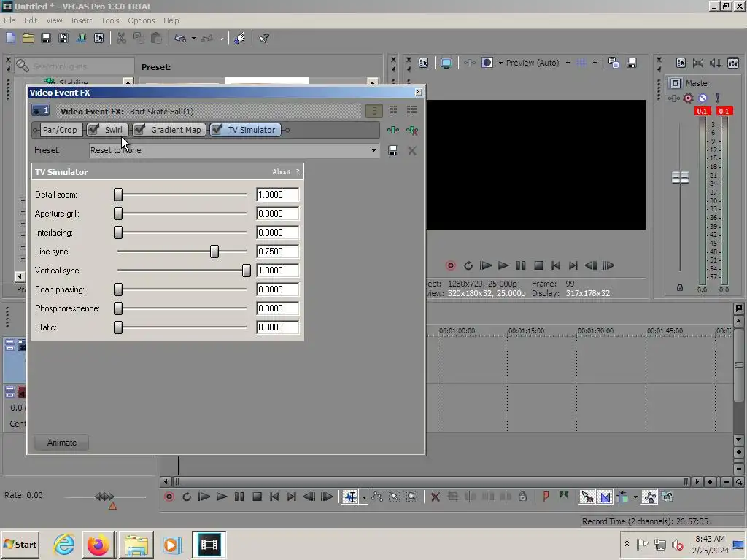Click the Overlays grid icon in the preview panel
747x560 pixels.
[x=581, y=63]
